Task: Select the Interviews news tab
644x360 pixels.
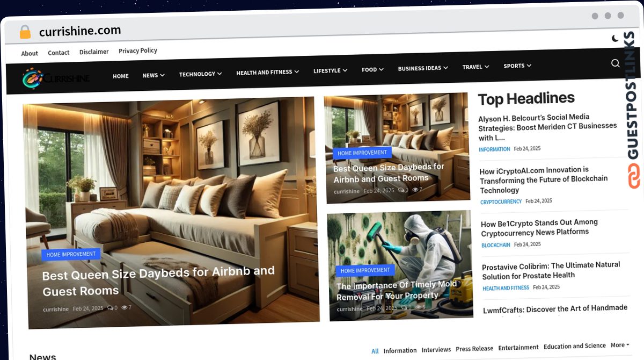Action: point(436,350)
